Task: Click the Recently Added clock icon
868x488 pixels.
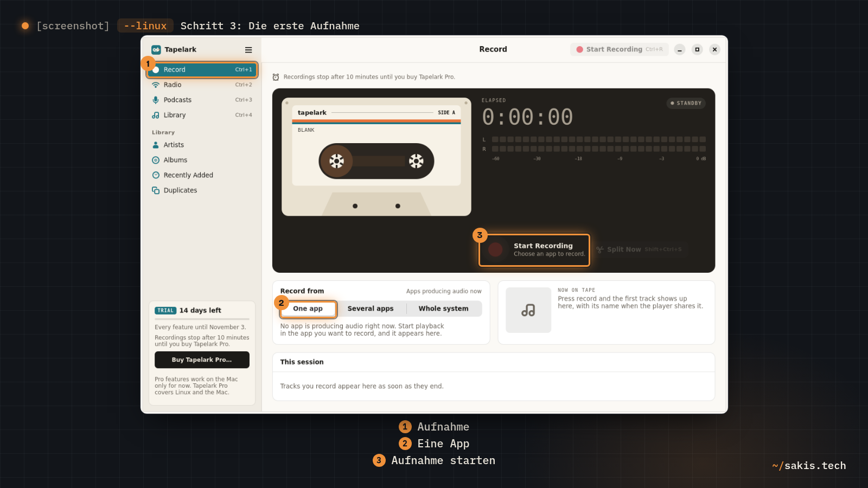Action: point(156,175)
